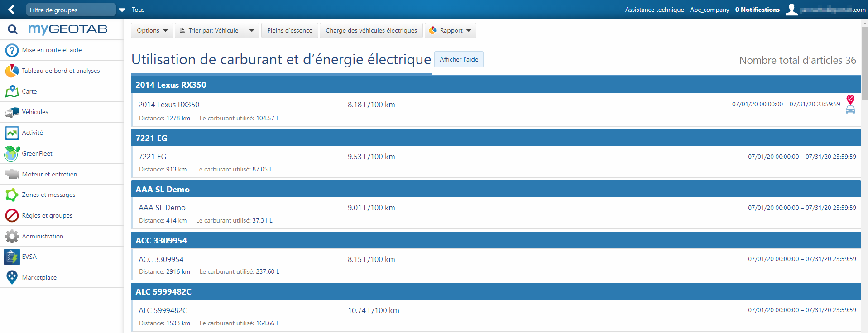Click the Mise en route help icon

pyautogui.click(x=12, y=50)
